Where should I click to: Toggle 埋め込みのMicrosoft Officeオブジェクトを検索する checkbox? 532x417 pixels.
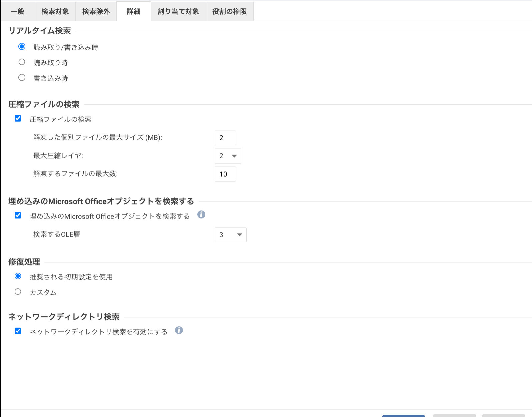(18, 215)
